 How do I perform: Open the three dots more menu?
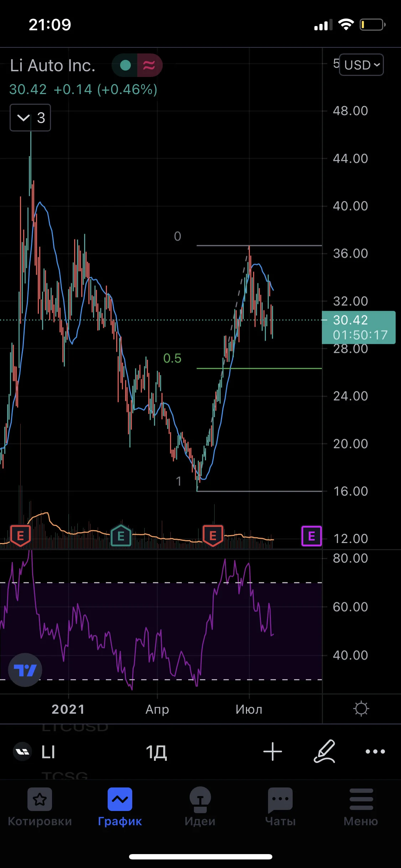(x=375, y=751)
